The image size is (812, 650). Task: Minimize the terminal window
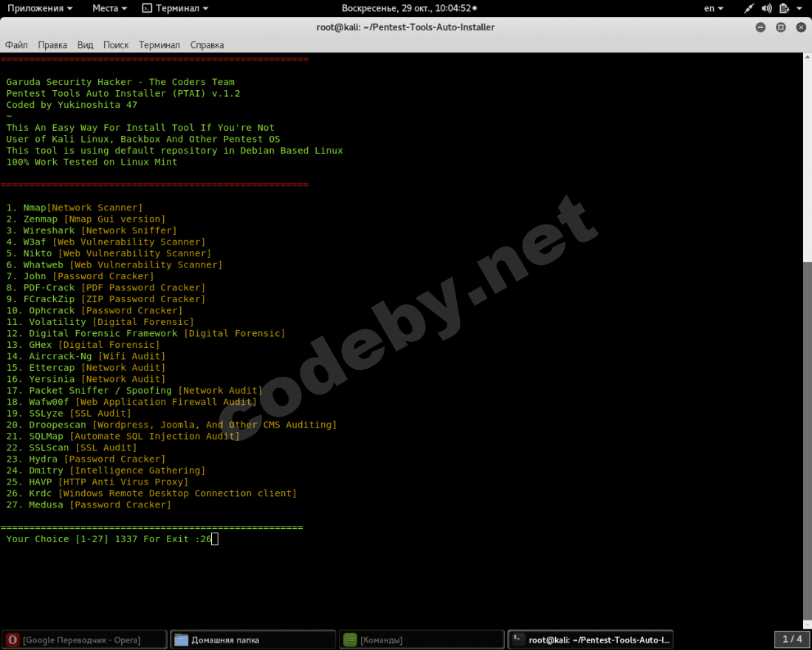[x=760, y=27]
